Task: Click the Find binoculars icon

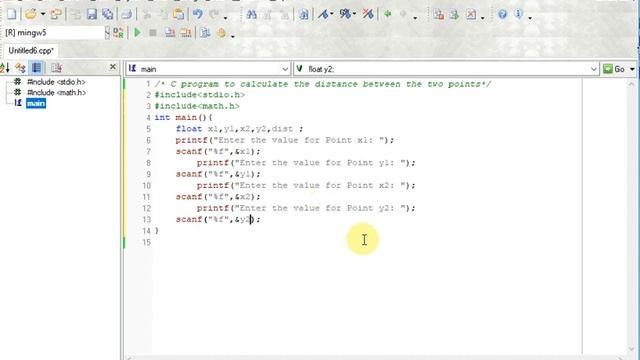Action: (x=251, y=15)
